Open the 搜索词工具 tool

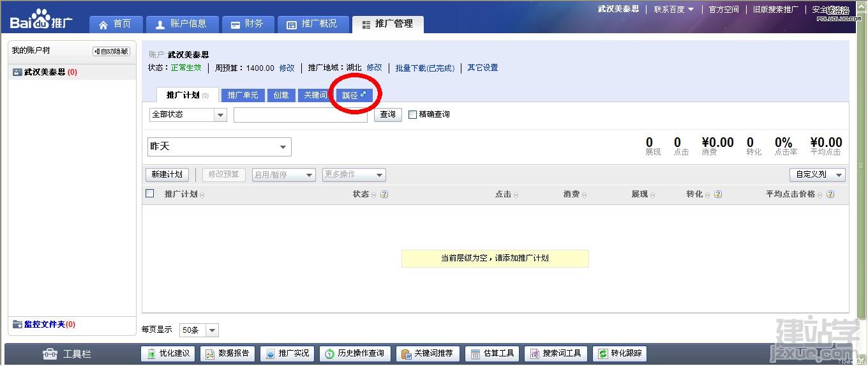click(x=556, y=353)
